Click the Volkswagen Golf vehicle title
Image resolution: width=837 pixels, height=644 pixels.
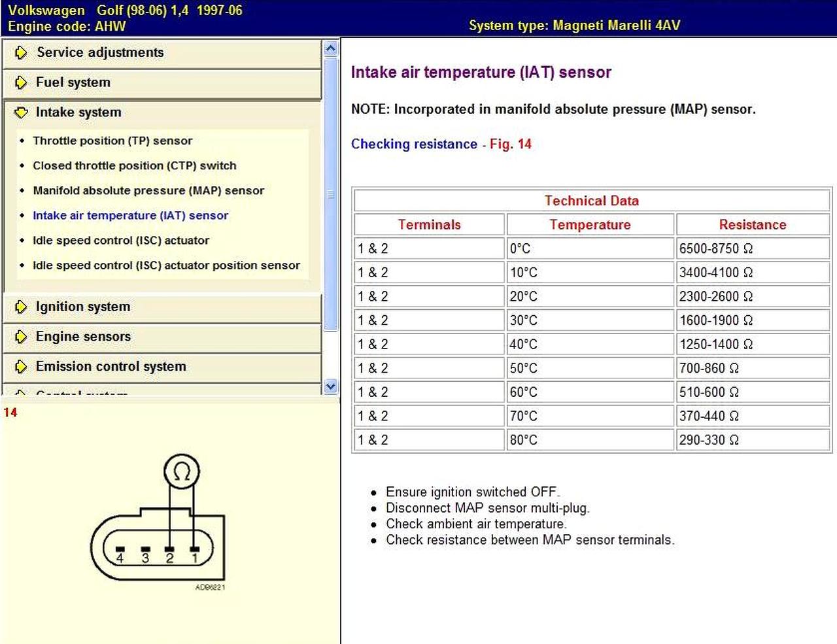point(125,10)
